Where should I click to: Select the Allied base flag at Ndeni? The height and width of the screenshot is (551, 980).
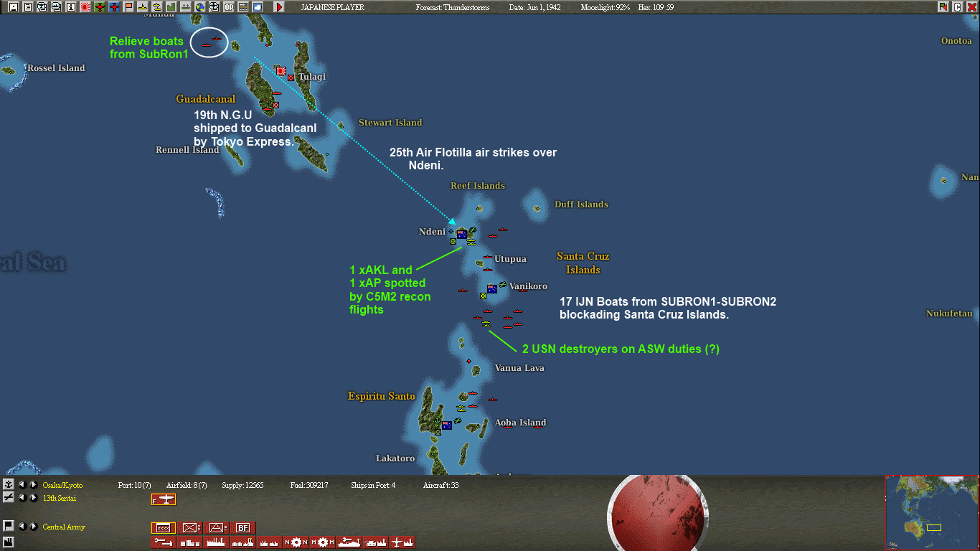click(x=462, y=234)
